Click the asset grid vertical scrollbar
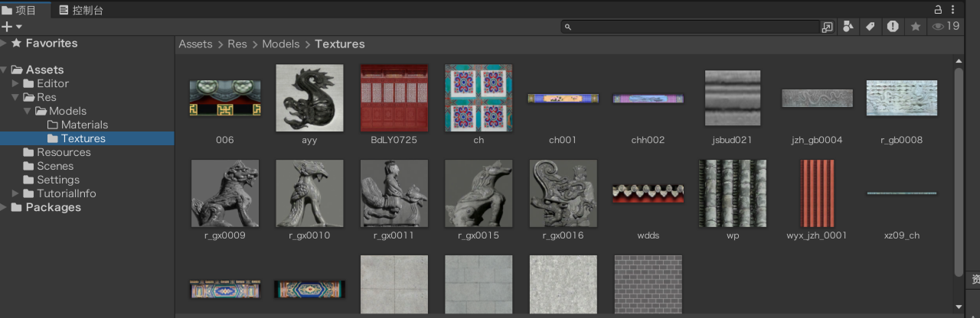Viewport: 980px width, 318px height. click(x=959, y=172)
